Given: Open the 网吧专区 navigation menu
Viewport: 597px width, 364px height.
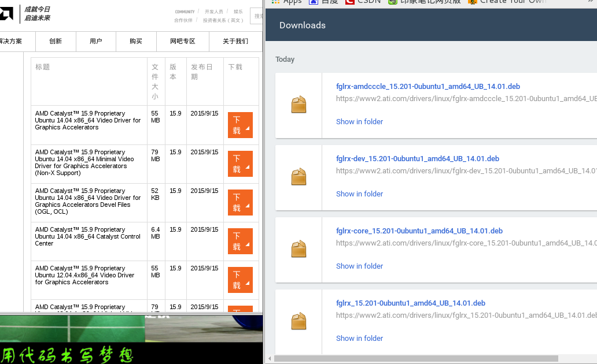Looking at the screenshot, I should (183, 41).
